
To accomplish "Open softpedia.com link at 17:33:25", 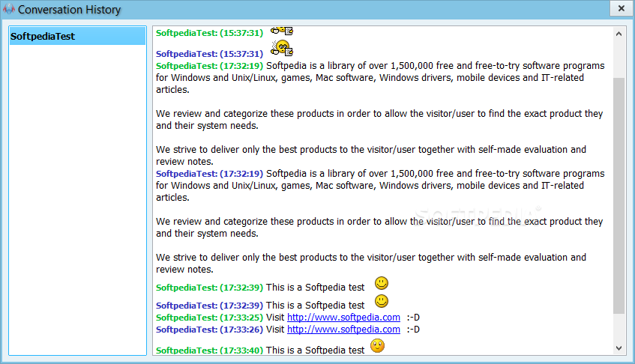I will point(343,318).
